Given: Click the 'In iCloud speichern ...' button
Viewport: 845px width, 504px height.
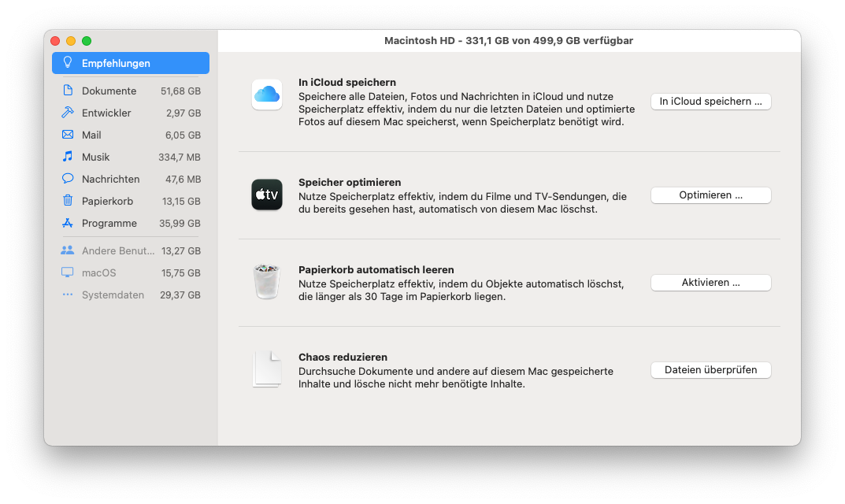Looking at the screenshot, I should [x=711, y=102].
